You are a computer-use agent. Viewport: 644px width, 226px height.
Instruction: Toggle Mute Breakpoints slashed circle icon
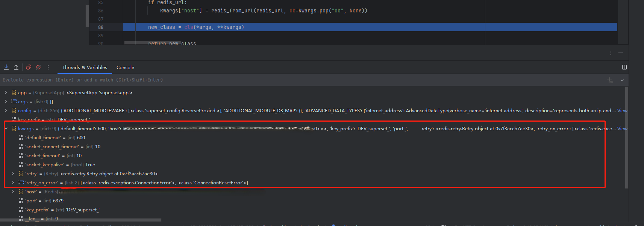38,67
